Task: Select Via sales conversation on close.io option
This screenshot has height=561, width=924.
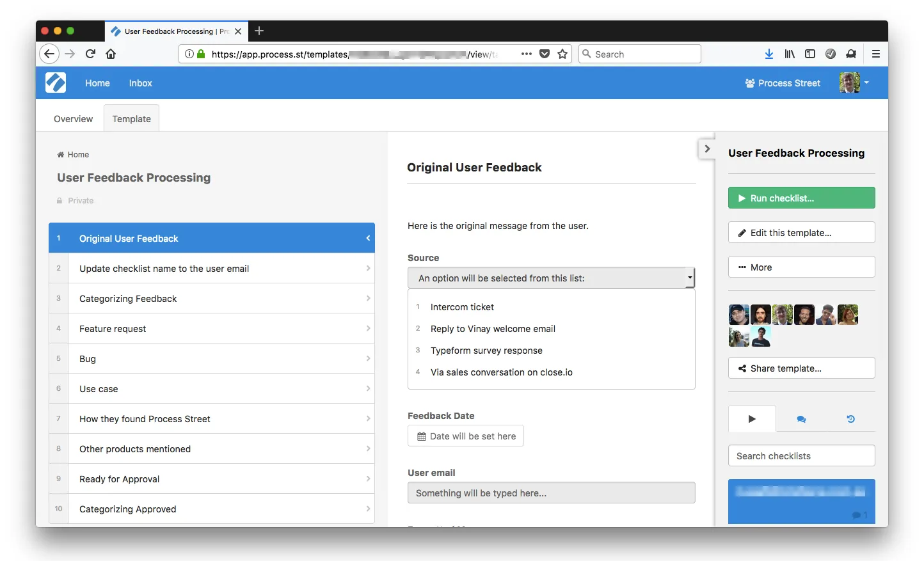Action: (501, 372)
